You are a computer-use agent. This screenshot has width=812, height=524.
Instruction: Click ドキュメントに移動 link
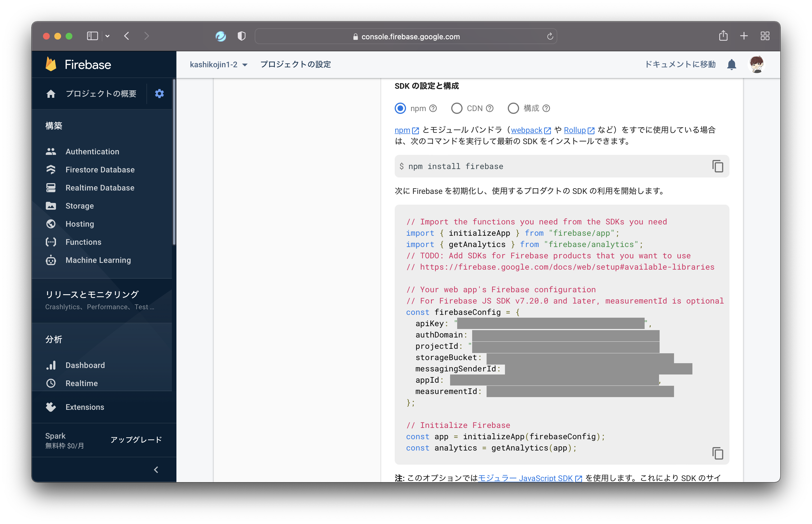coord(680,64)
